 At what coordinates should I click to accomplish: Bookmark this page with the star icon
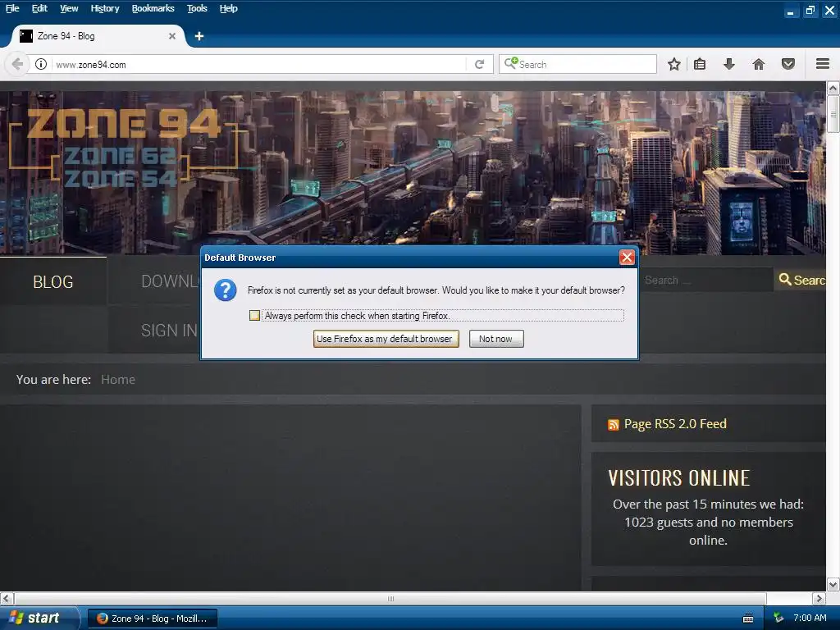[674, 64]
